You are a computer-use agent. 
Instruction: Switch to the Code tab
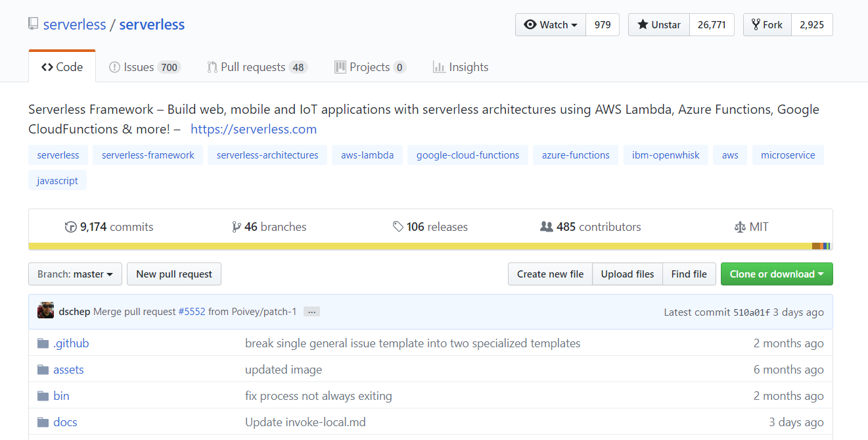[x=62, y=67]
